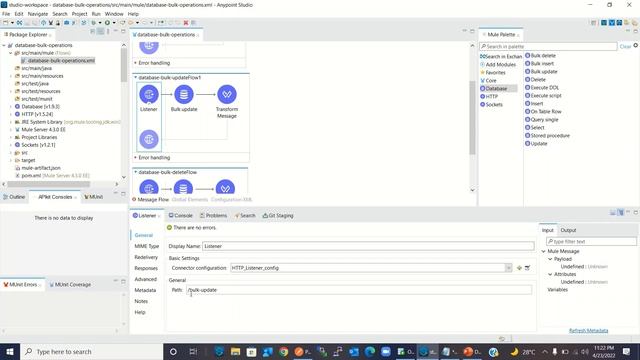
Task: Clear the palette search
Action: click(625, 47)
